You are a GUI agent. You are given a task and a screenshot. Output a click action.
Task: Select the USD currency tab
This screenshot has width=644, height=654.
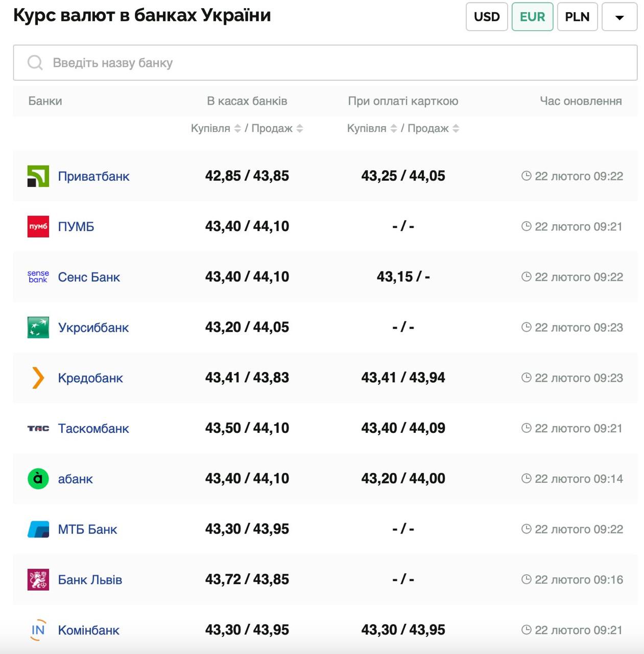(486, 17)
